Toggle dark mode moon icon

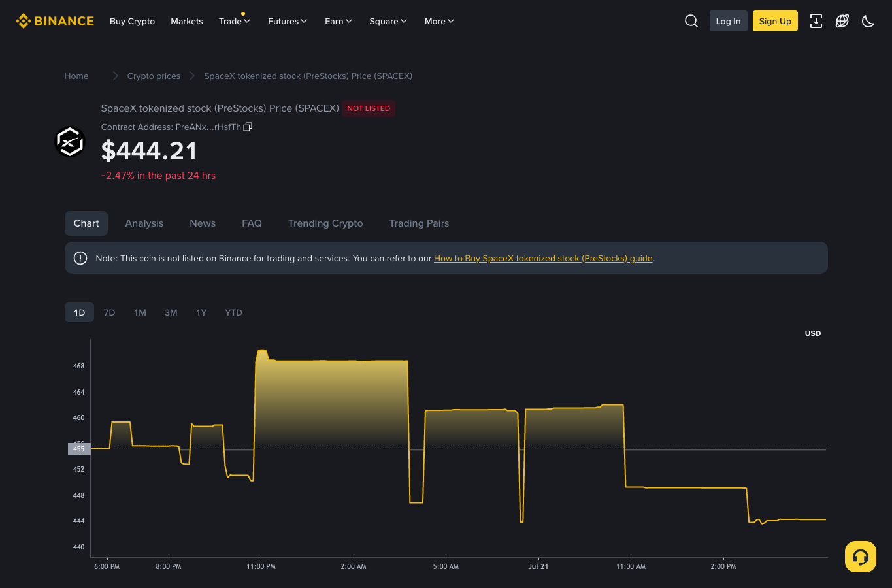tap(868, 21)
